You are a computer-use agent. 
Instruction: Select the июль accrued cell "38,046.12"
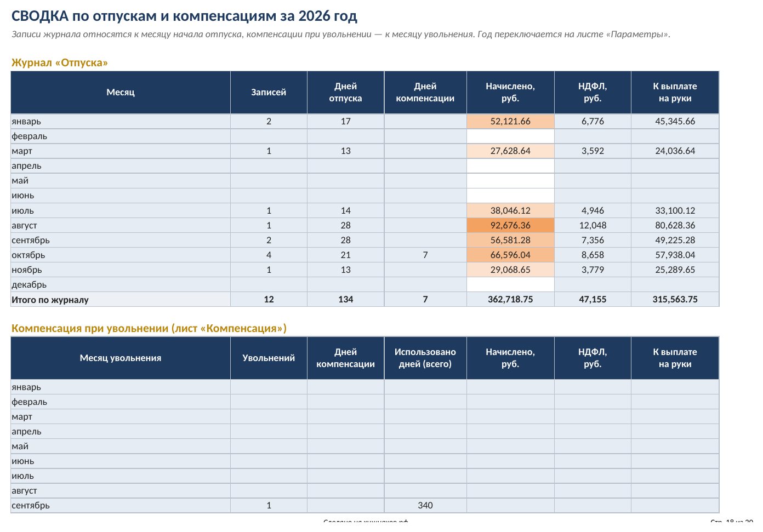(x=510, y=210)
